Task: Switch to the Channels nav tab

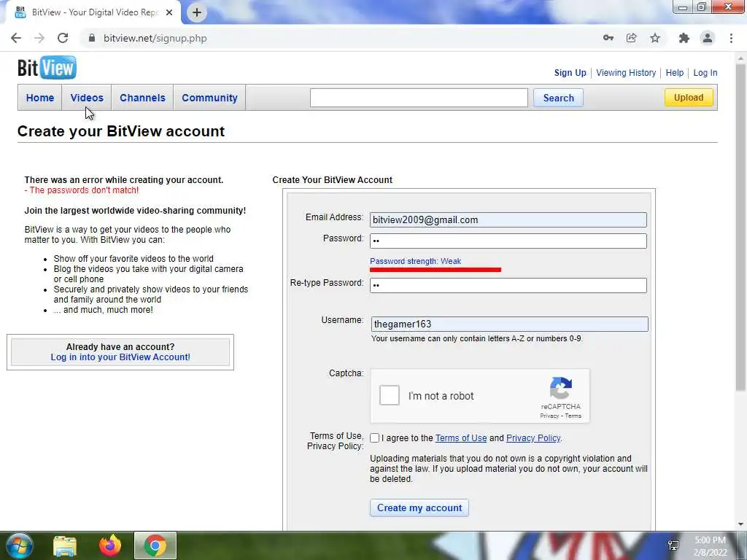Action: (142, 98)
